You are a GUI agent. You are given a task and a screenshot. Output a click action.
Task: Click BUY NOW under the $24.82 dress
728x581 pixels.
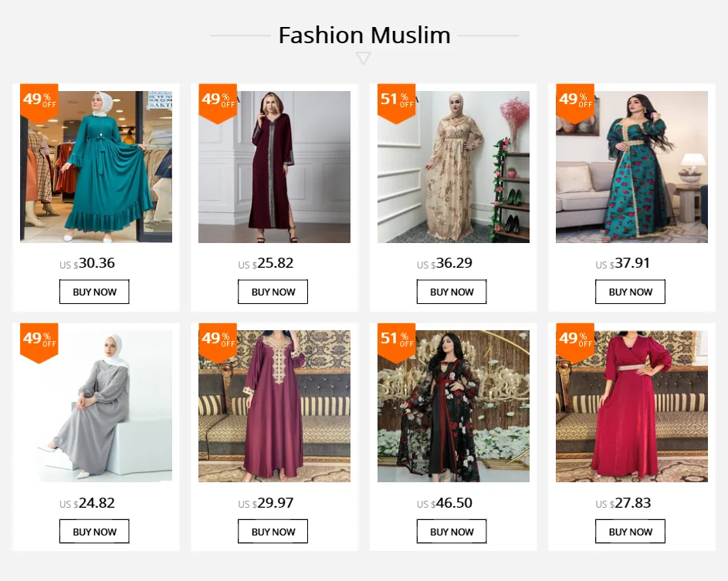94,532
